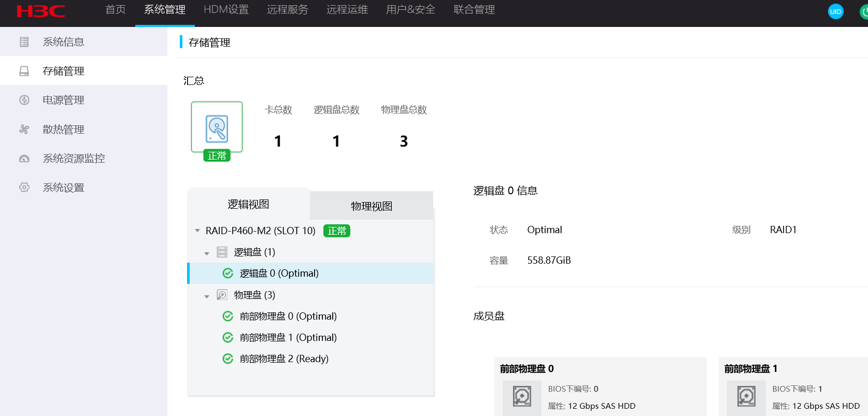
Task: Click the storage summary disk icon
Action: tap(217, 128)
